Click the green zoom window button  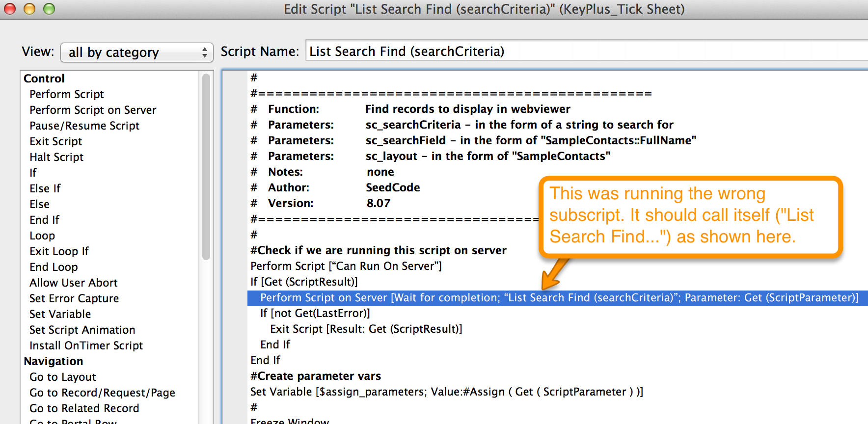[49, 9]
